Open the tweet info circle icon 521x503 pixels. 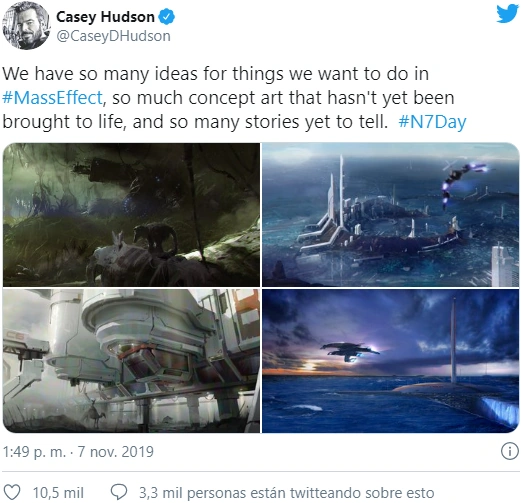coord(510,452)
